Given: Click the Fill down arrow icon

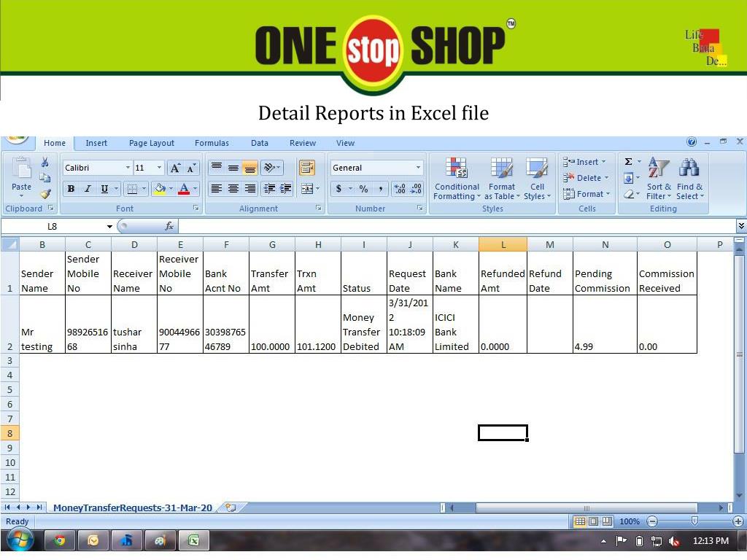Looking at the screenshot, I should 628,178.
